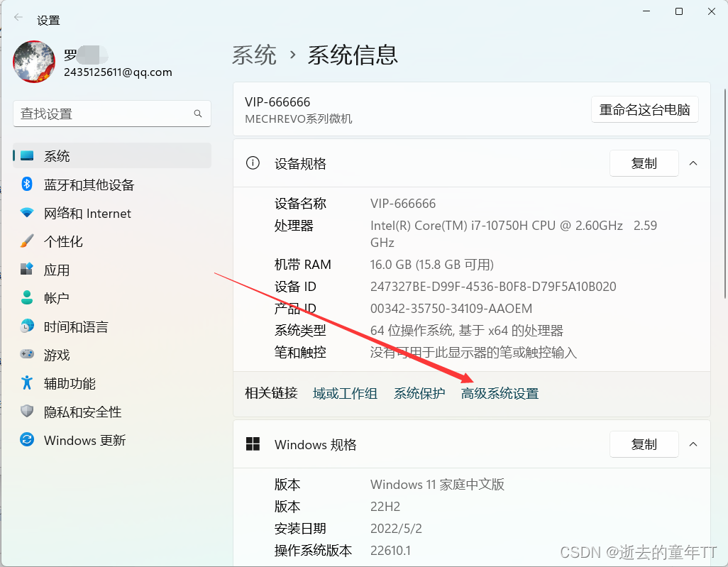Open 辅助功能 settings page
The image size is (728, 567).
coord(112,382)
